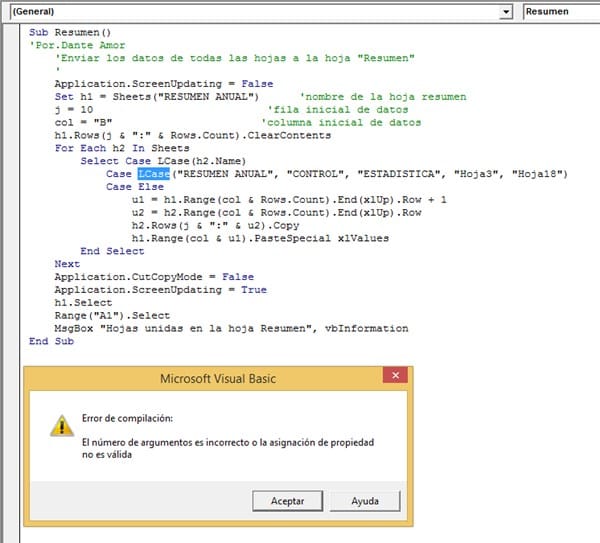Close the Microsoft Visual Basic dialog
This screenshot has width=600, height=543.
(x=395, y=375)
